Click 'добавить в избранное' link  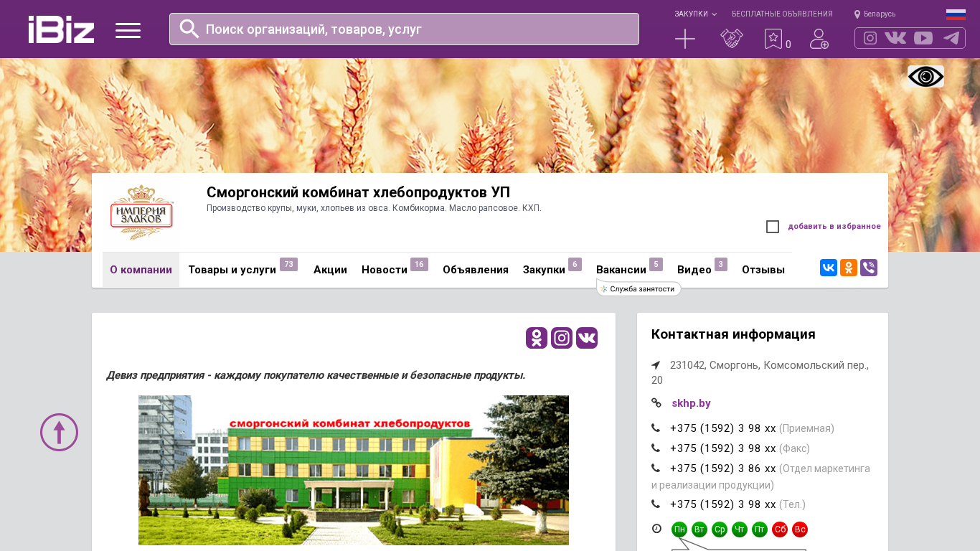click(834, 227)
